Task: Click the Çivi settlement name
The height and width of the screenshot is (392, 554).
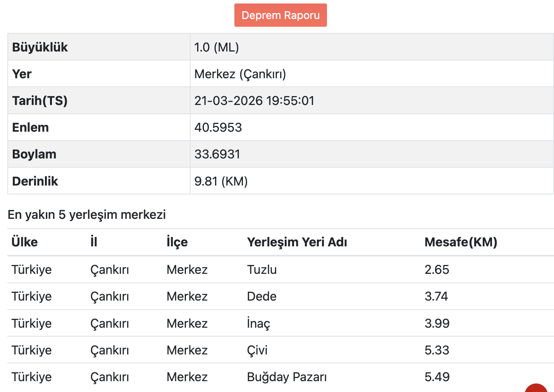Action: (257, 350)
